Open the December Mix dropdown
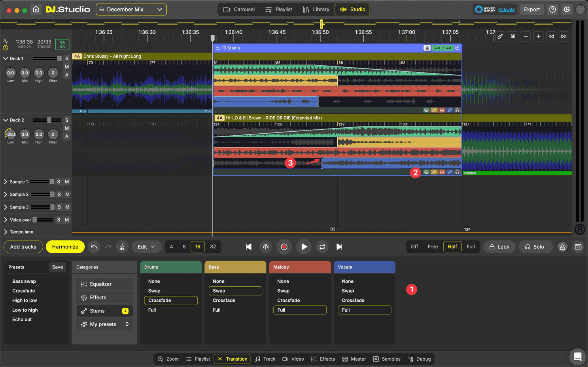588x367 pixels. [x=131, y=9]
